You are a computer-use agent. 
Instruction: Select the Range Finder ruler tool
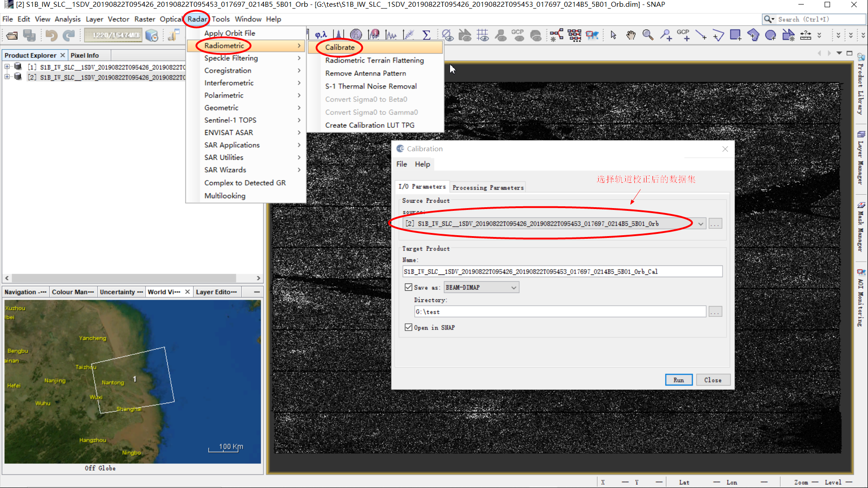coord(806,35)
